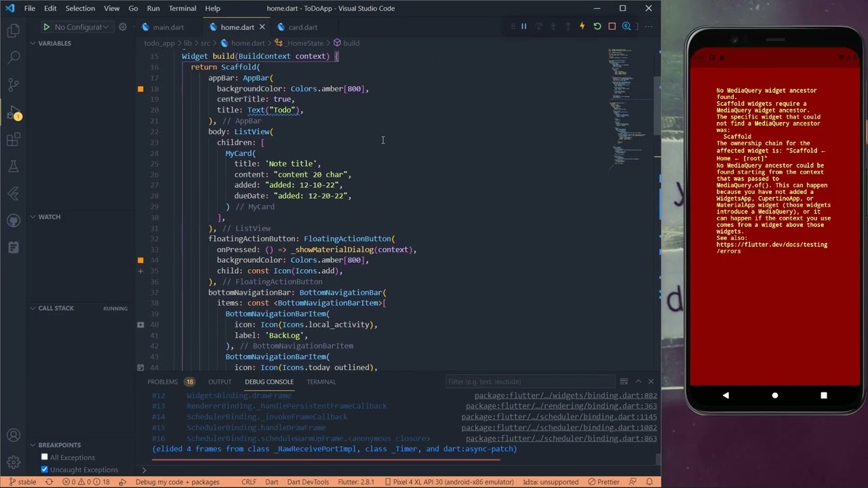Enable All Exceptions breakpoint
Image resolution: width=868 pixels, height=488 pixels.
click(x=45, y=457)
